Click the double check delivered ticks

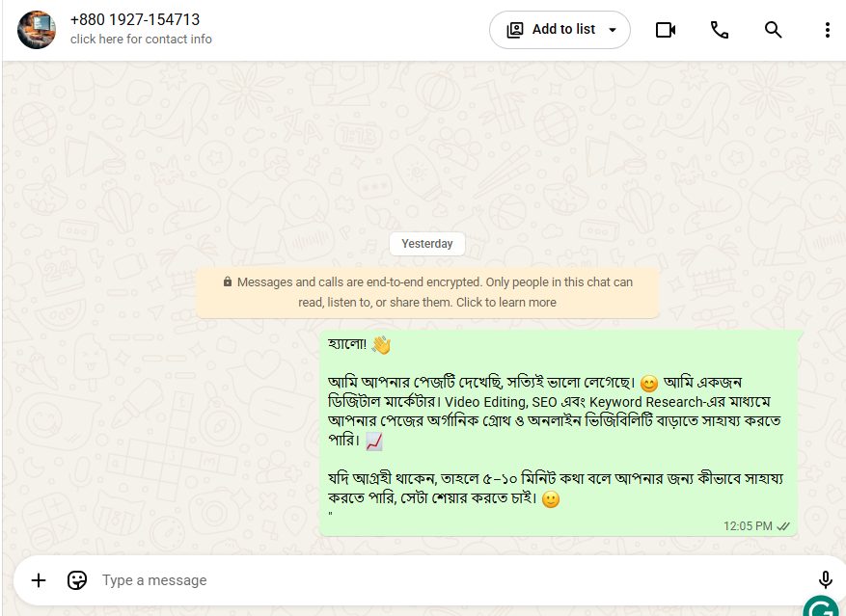[x=783, y=526]
